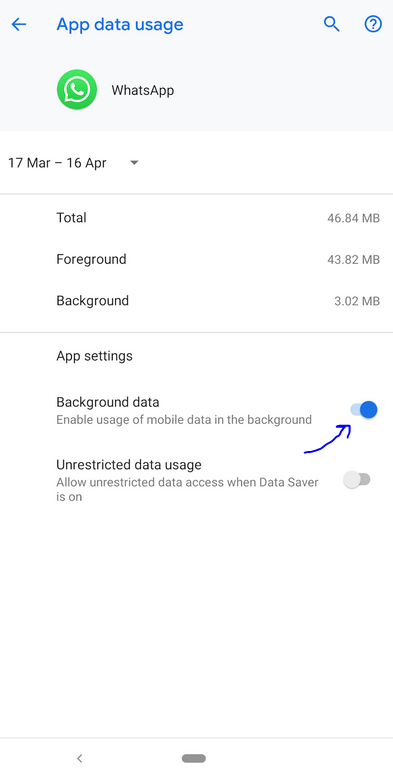The width and height of the screenshot is (393, 779).
Task: Tap the App data usage title
Action: (120, 24)
